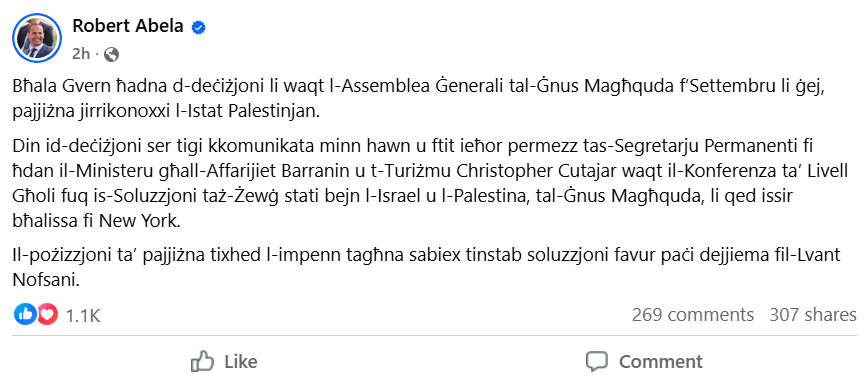View the 307 shares list
Image resolution: width=867 pixels, height=379 pixels.
point(813,315)
